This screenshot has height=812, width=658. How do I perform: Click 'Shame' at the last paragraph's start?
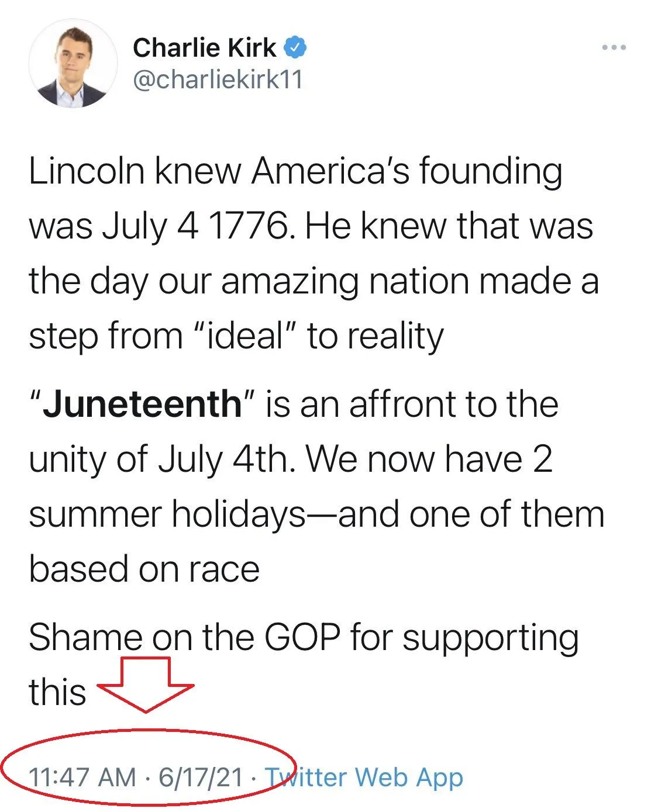(x=85, y=637)
